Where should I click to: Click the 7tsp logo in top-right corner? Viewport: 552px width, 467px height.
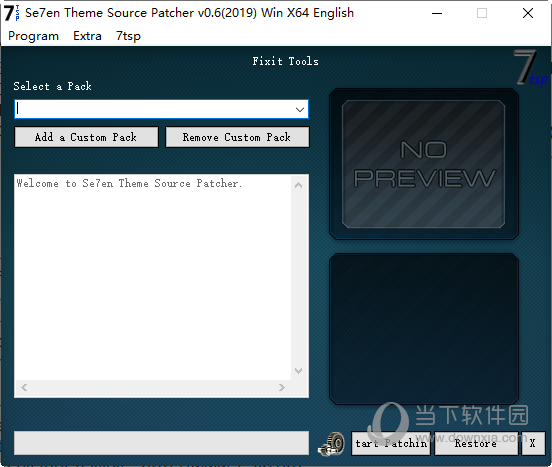(x=530, y=68)
